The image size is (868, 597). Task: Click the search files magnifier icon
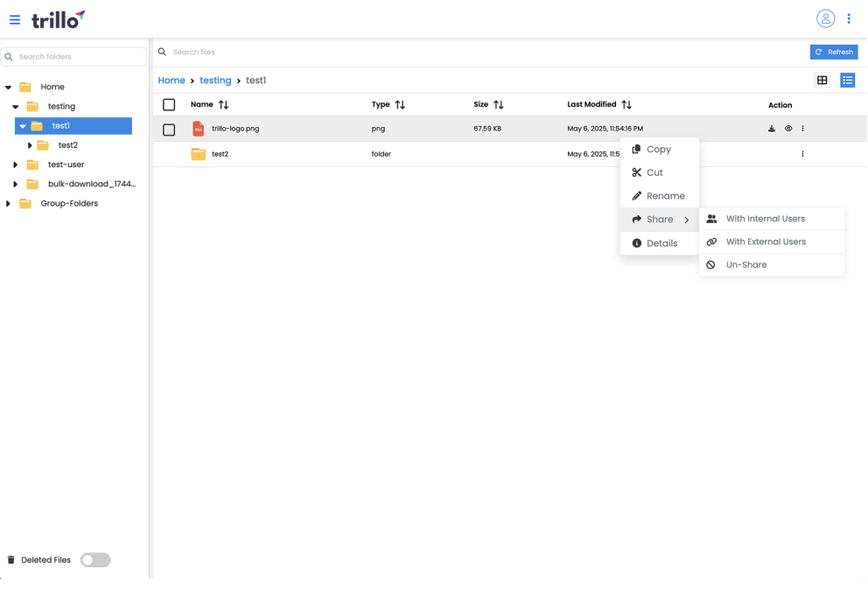tap(162, 52)
